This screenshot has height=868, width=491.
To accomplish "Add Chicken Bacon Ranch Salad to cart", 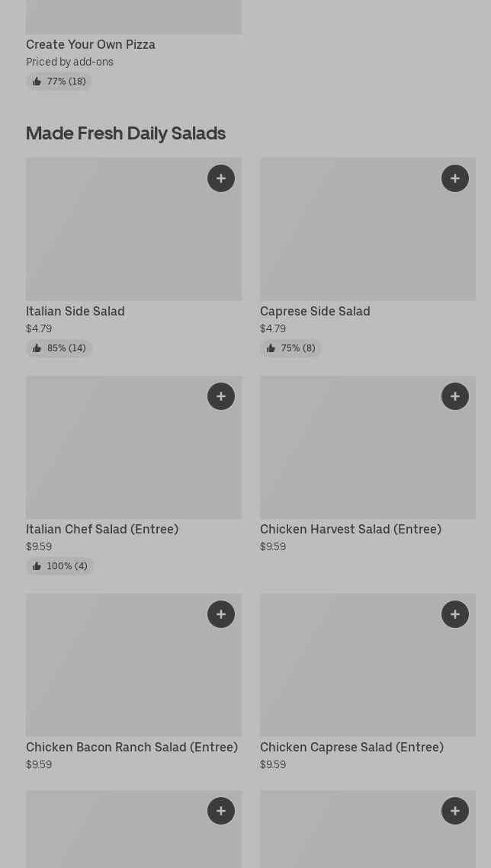I will tap(221, 614).
